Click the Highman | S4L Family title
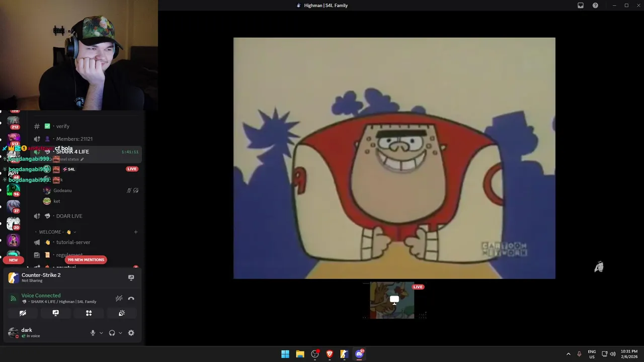Screen dimensions: 644x362 pos(326,6)
